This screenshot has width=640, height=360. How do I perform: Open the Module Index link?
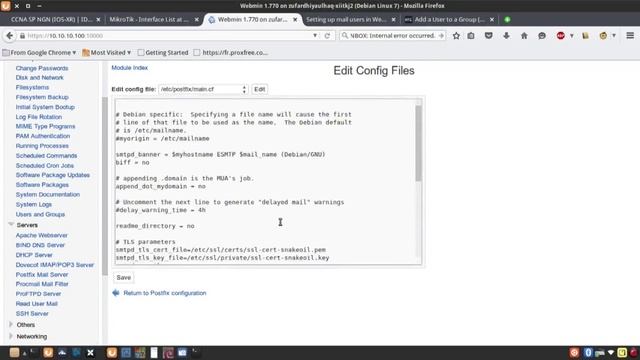(130, 68)
